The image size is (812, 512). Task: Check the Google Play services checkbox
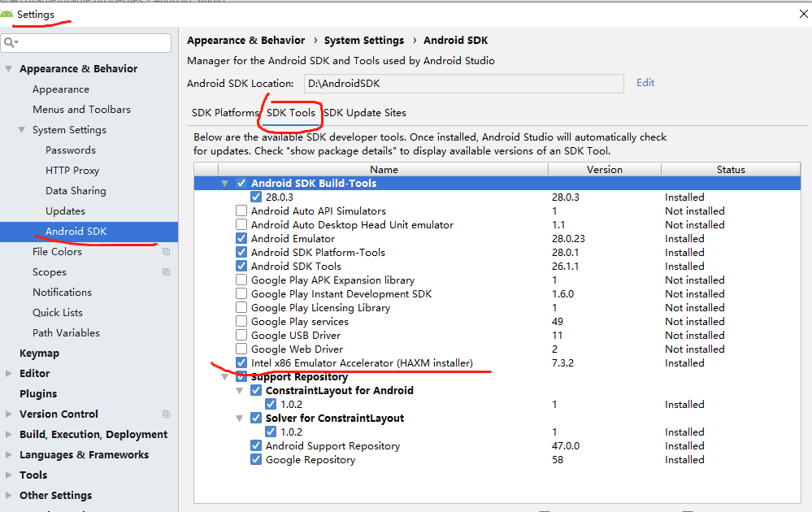pos(241,322)
